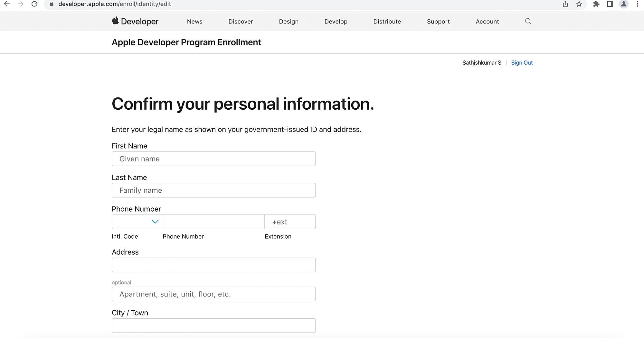This screenshot has width=644, height=338.
Task: Open the browser three-dot menu
Action: [x=638, y=4]
